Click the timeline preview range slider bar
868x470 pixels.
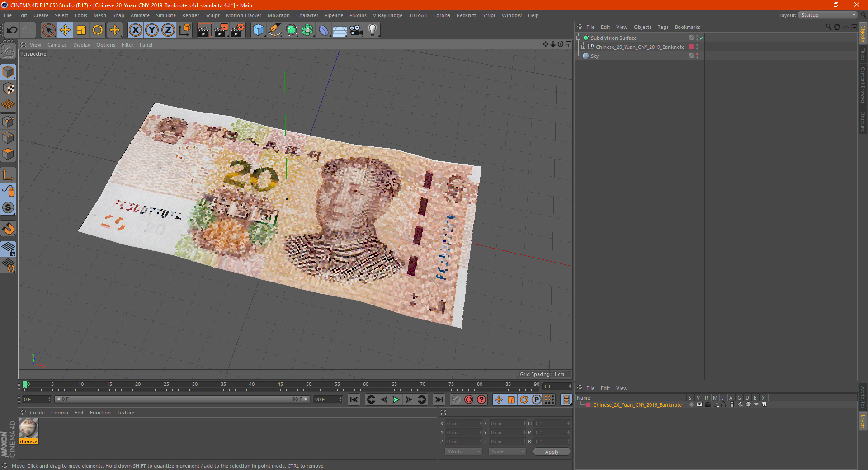pos(182,399)
